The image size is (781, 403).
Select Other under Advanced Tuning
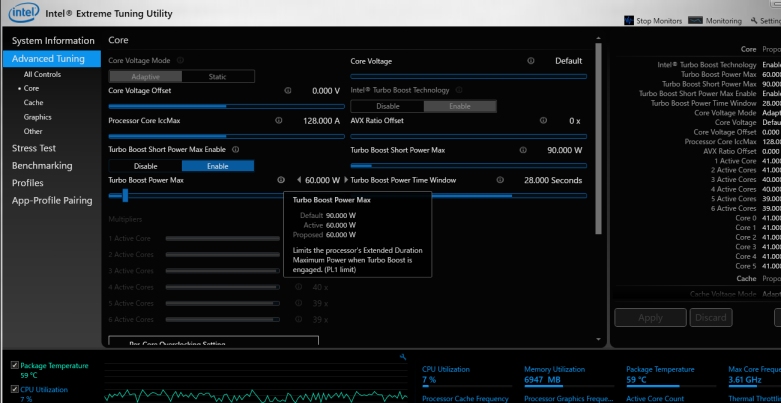click(33, 132)
